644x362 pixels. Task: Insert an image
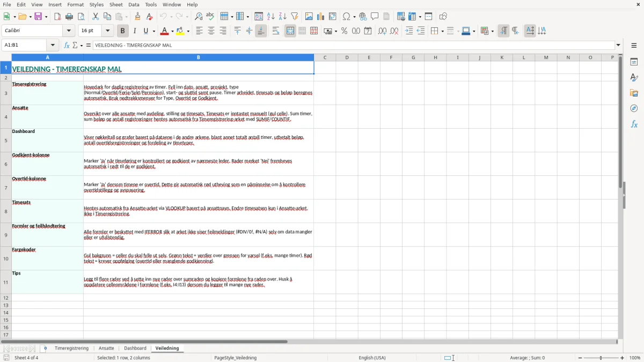point(309,17)
